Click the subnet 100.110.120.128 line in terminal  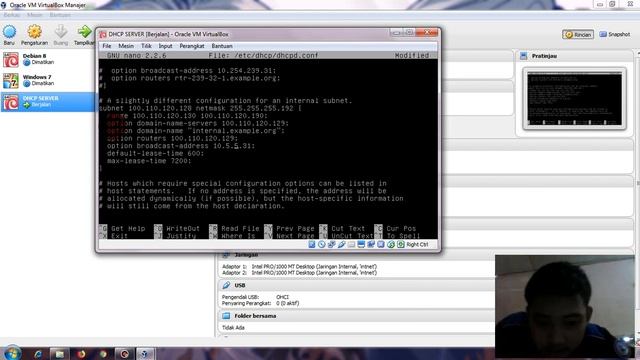coord(200,108)
